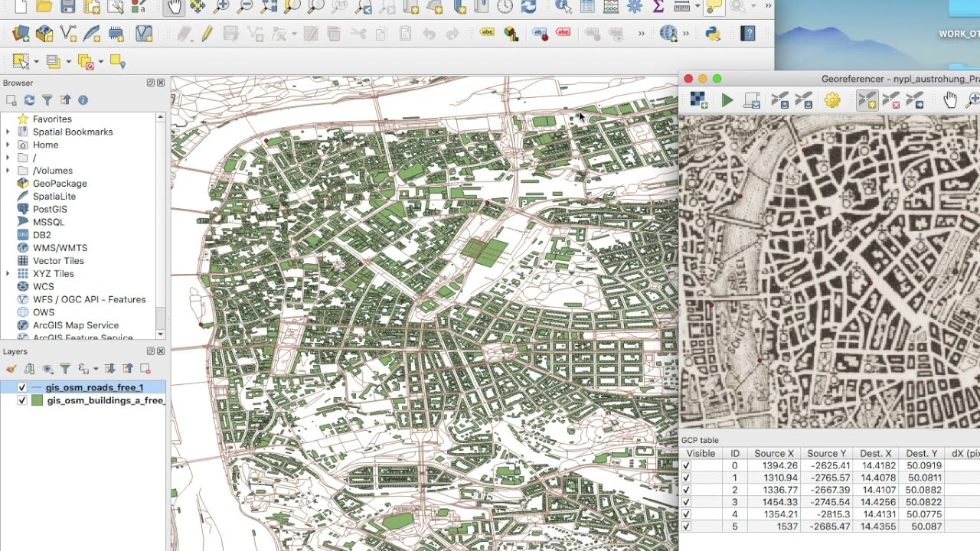This screenshot has width=980, height=551.
Task: Click the layer diagram options icon
Action: 511,34
